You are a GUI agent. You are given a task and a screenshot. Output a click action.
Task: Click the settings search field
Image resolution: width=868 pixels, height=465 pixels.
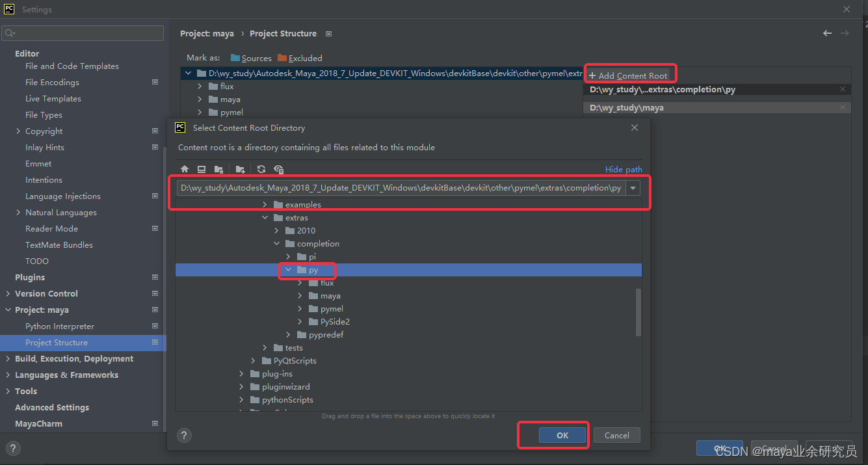(83, 33)
